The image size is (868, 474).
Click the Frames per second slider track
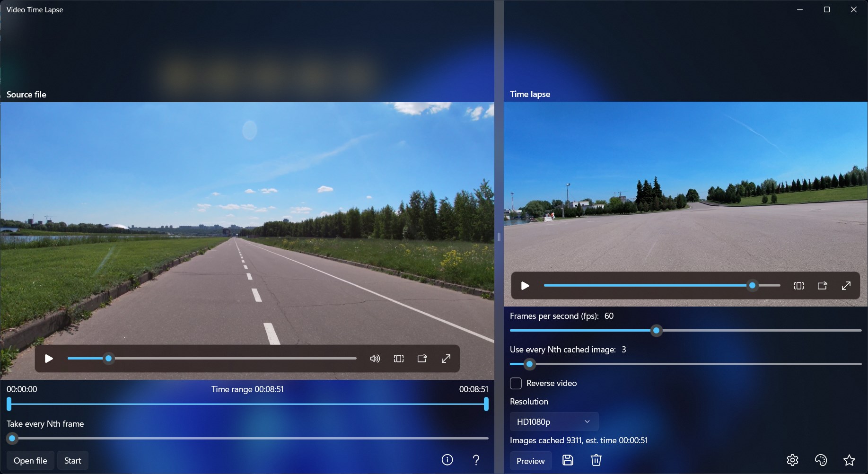click(685, 331)
